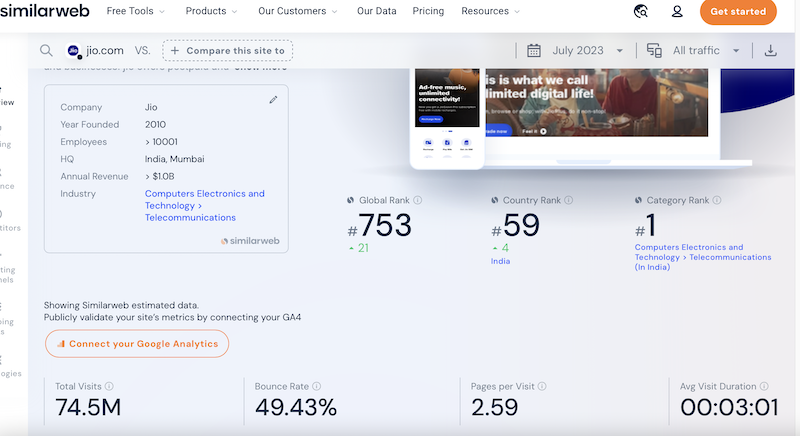Open the Products menu
Image resolution: width=800 pixels, height=436 pixels.
pos(211,12)
